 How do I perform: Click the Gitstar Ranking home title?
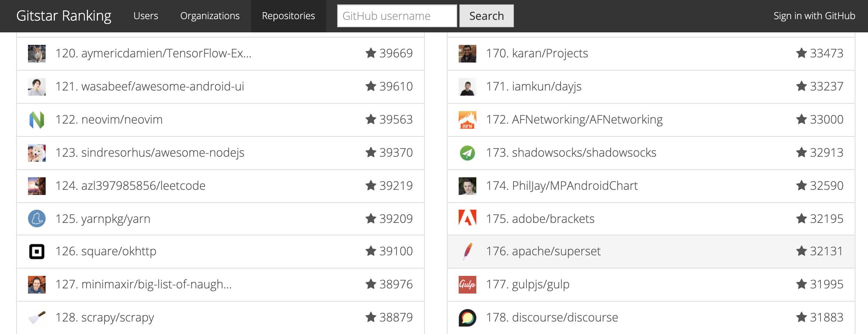[x=63, y=16]
